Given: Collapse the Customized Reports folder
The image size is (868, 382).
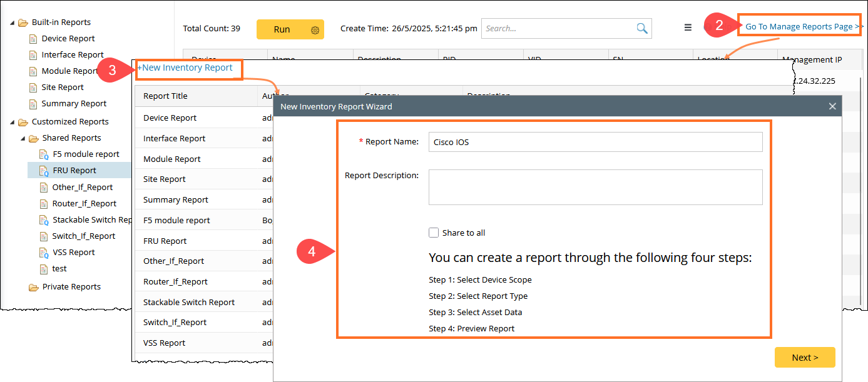Looking at the screenshot, I should coord(13,122).
